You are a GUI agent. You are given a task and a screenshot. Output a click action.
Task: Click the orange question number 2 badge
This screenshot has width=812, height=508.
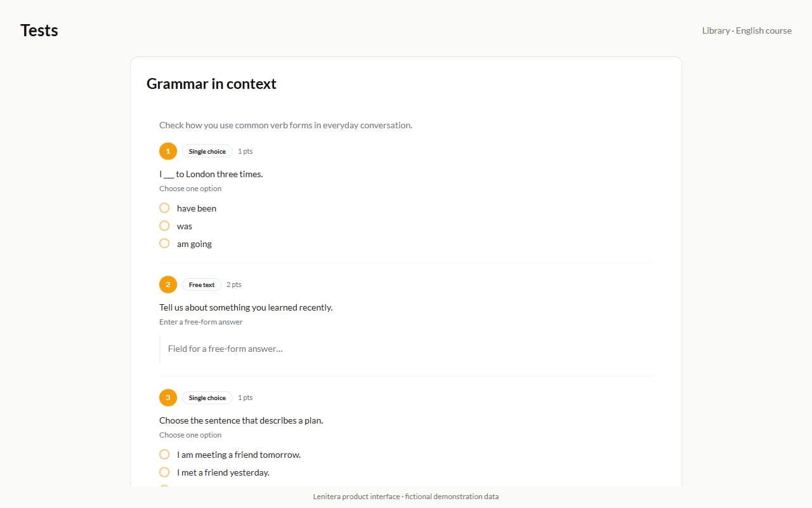[168, 284]
